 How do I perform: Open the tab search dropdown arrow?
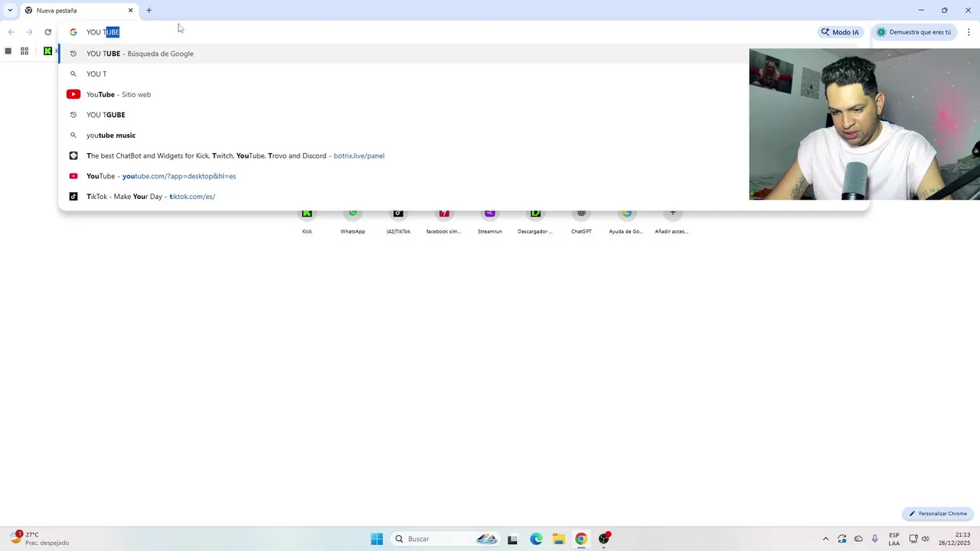coord(10,11)
